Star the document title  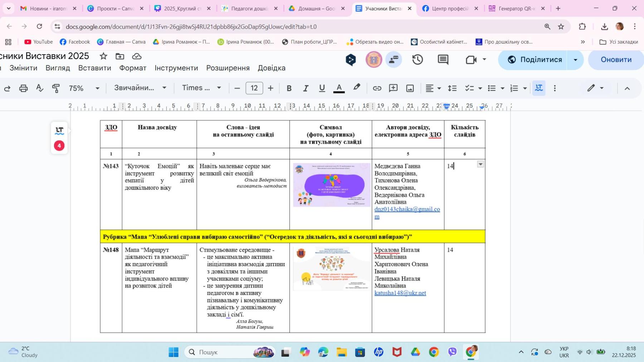tap(103, 56)
